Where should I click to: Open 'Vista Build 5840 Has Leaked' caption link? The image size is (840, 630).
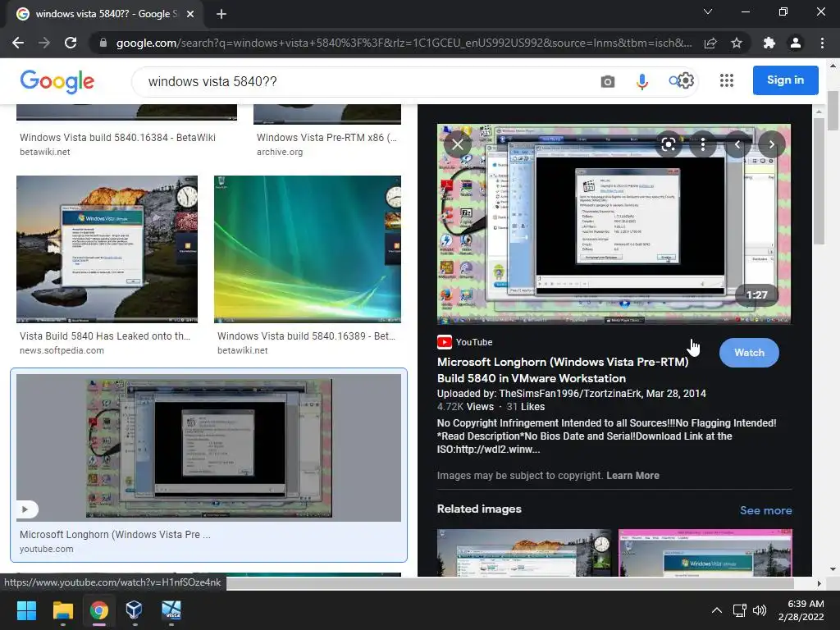pos(105,336)
